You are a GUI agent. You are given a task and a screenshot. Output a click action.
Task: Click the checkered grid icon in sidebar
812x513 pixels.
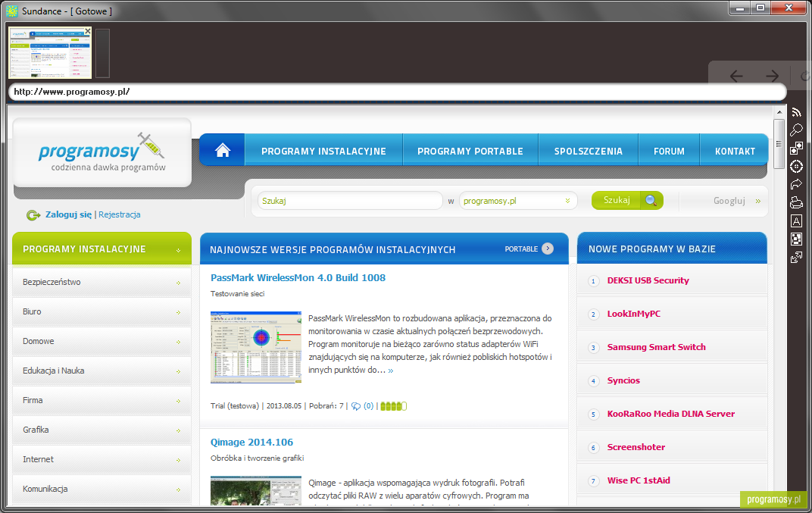pos(796,239)
